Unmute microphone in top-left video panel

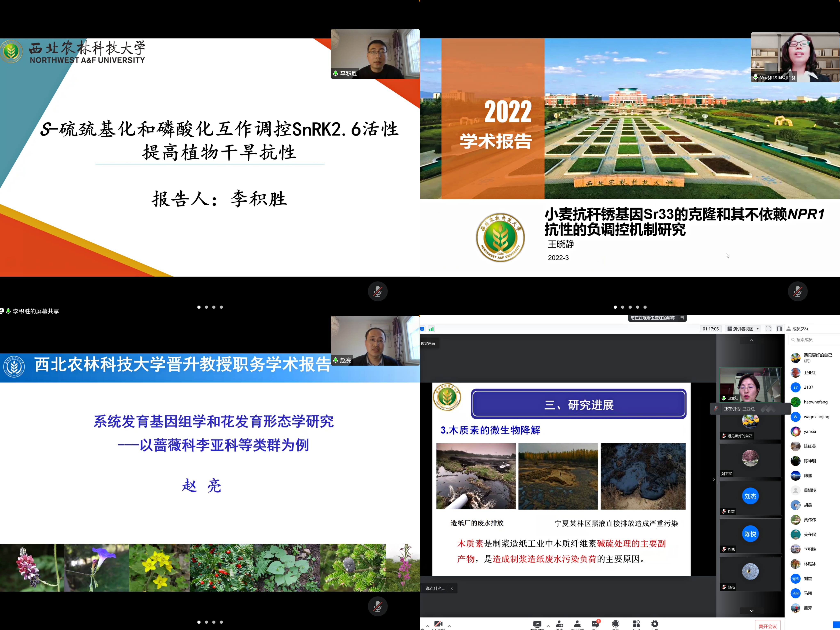(x=378, y=291)
